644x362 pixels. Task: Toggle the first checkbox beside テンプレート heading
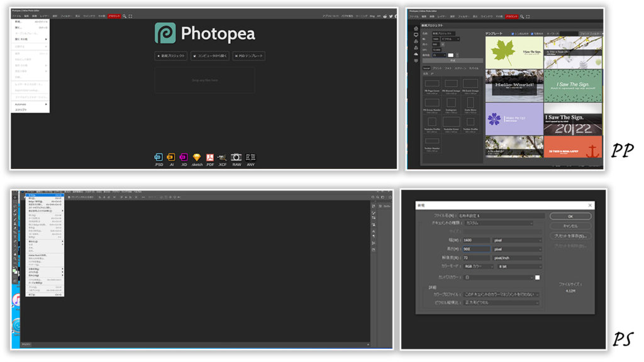(513, 33)
